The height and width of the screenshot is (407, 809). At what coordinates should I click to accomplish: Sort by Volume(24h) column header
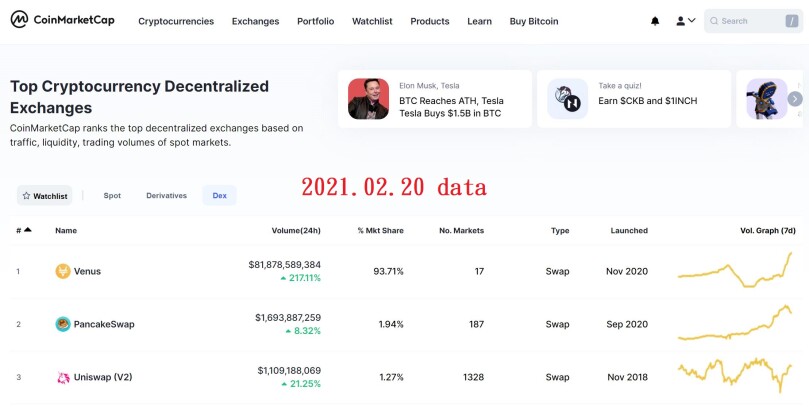(296, 231)
